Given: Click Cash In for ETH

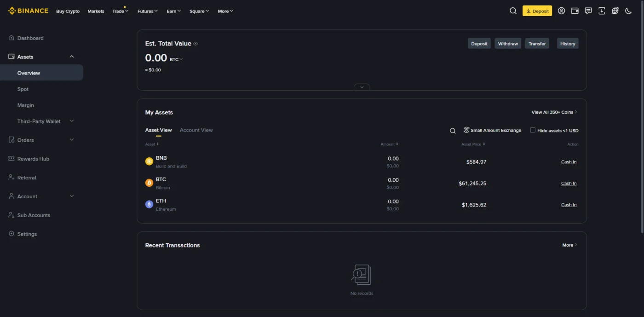Looking at the screenshot, I should [x=569, y=205].
